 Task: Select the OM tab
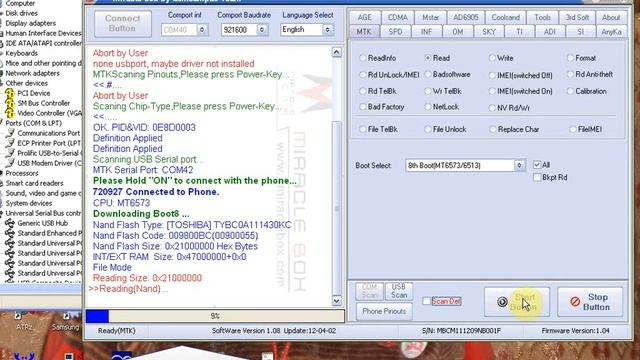pyautogui.click(x=458, y=32)
